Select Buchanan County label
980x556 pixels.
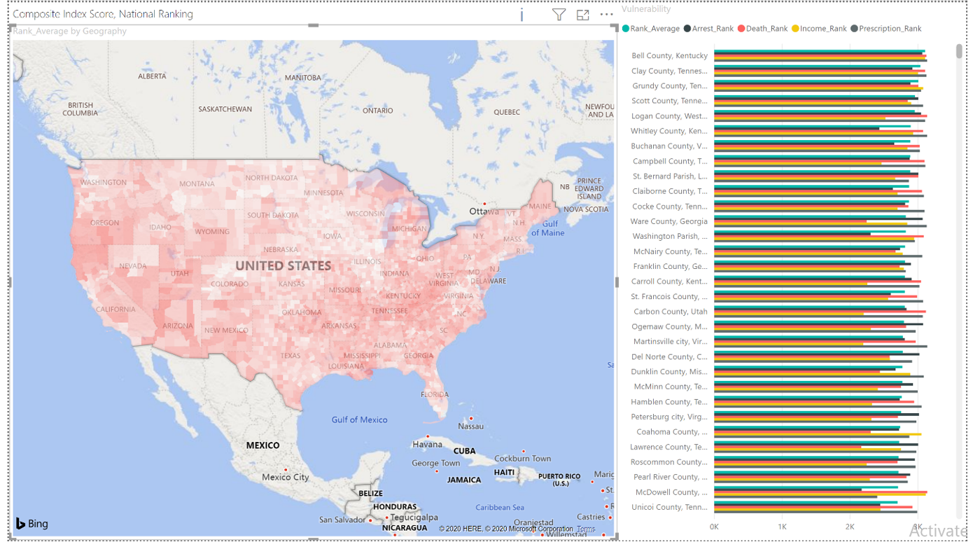pyautogui.click(x=669, y=146)
